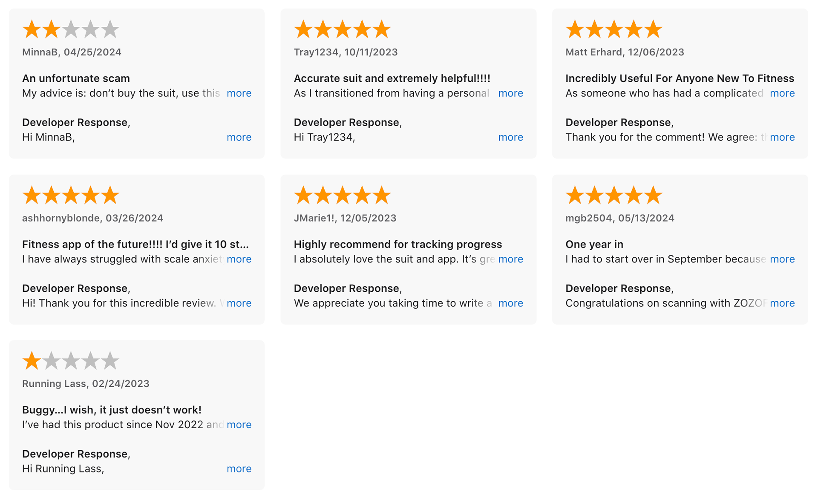Show more of Tray1234's review

pyautogui.click(x=510, y=93)
